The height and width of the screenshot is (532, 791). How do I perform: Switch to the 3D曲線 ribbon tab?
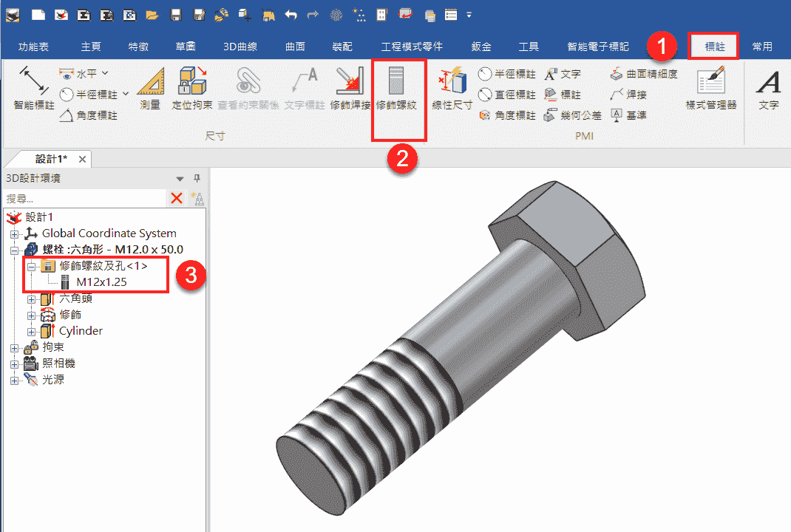tap(240, 47)
